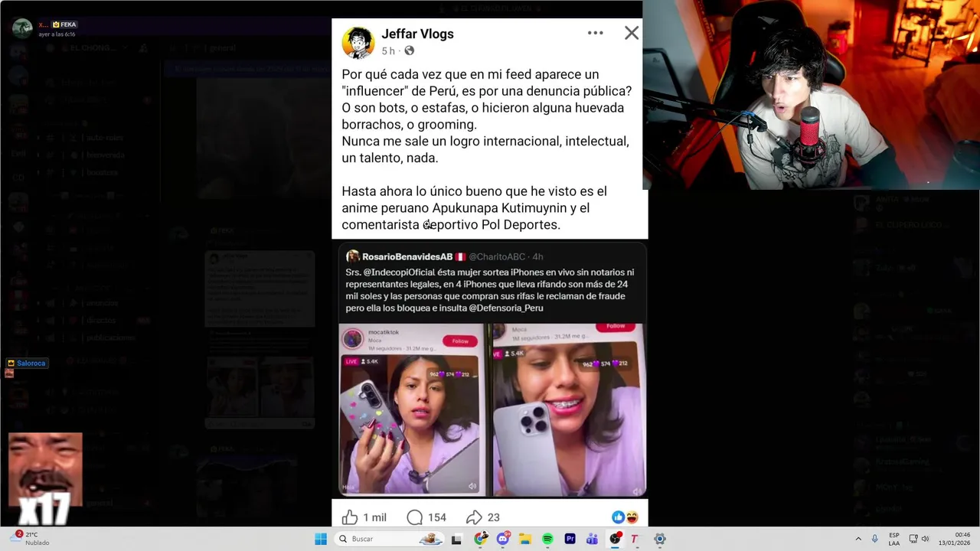
Task: Click the FEKA username in Discord overlay
Action: pyautogui.click(x=68, y=24)
